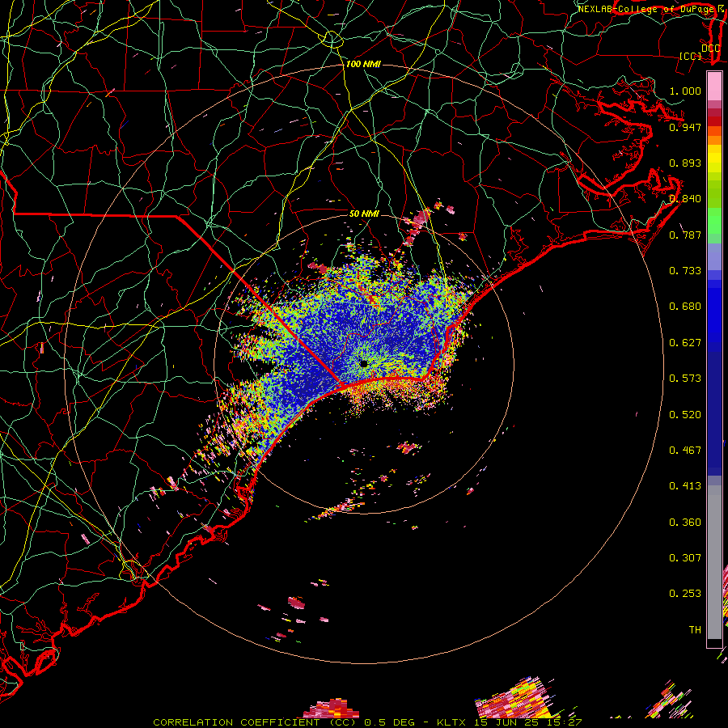Click the 0.467 legend value
728x728 pixels.
coord(685,451)
